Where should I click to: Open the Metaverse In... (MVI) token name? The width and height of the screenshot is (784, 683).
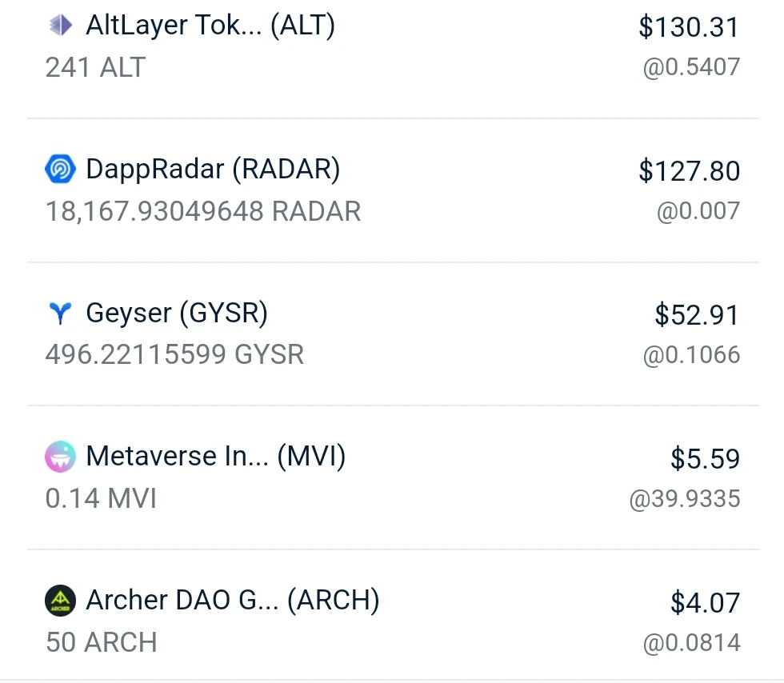point(215,457)
